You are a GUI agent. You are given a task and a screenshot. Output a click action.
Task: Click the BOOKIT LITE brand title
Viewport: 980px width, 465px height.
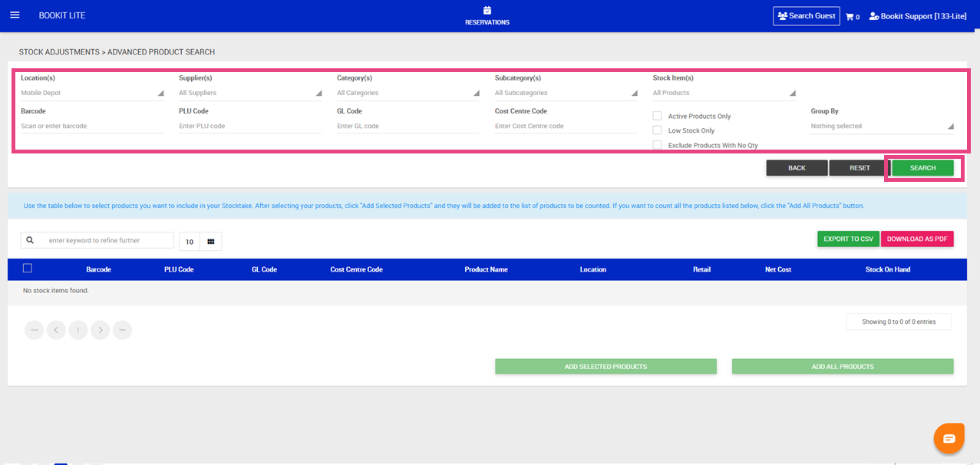pyautogui.click(x=62, y=15)
